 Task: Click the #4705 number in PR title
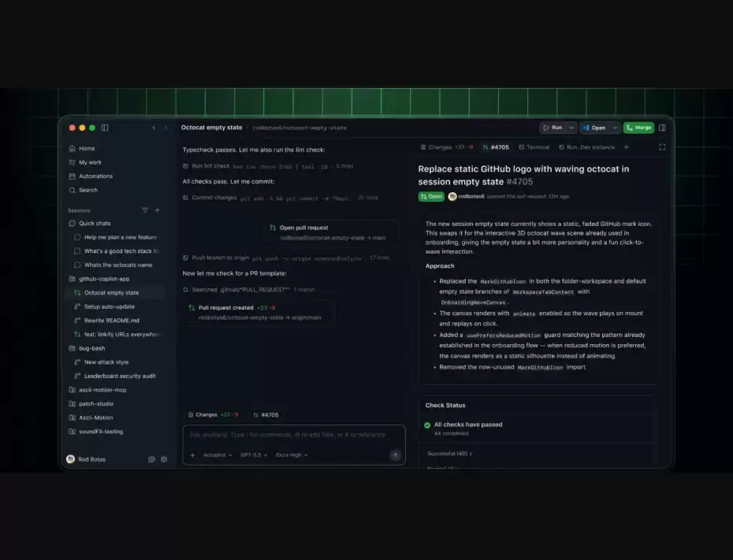(519, 182)
